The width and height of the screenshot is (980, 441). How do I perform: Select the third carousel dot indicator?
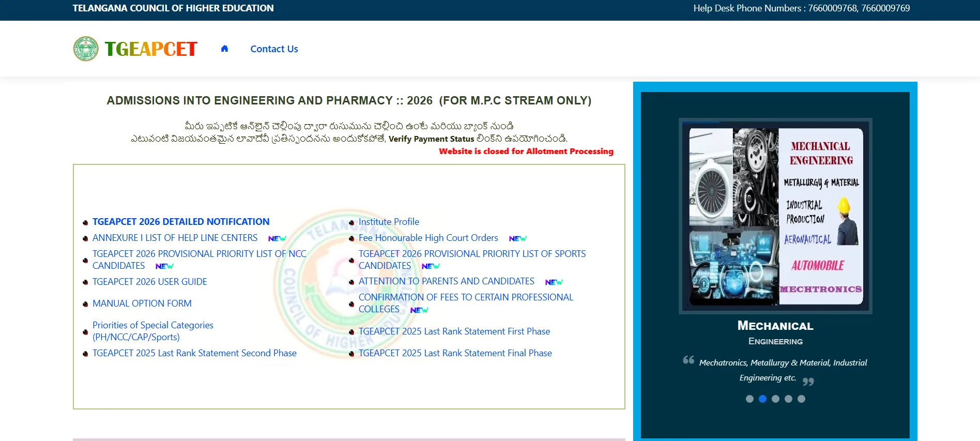775,399
